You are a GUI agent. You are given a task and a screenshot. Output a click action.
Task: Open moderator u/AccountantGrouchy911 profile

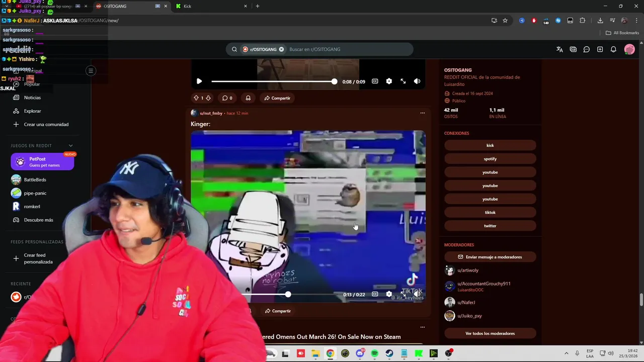[484, 284]
